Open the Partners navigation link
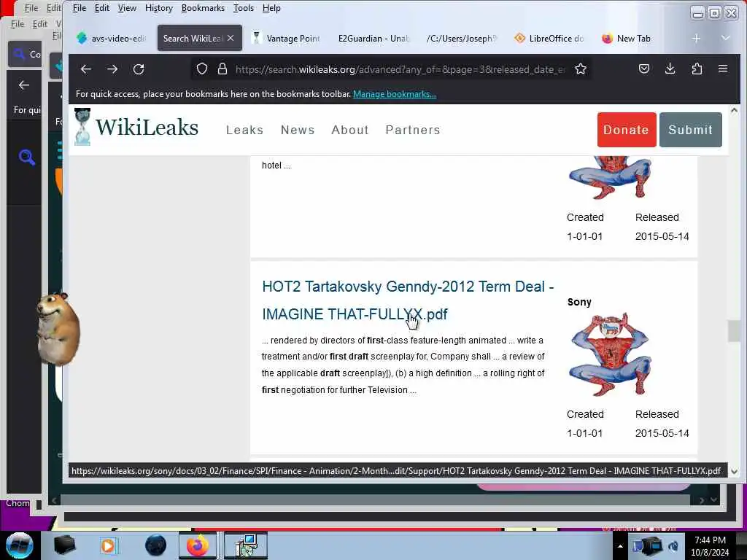The height and width of the screenshot is (560, 747). pos(413,130)
